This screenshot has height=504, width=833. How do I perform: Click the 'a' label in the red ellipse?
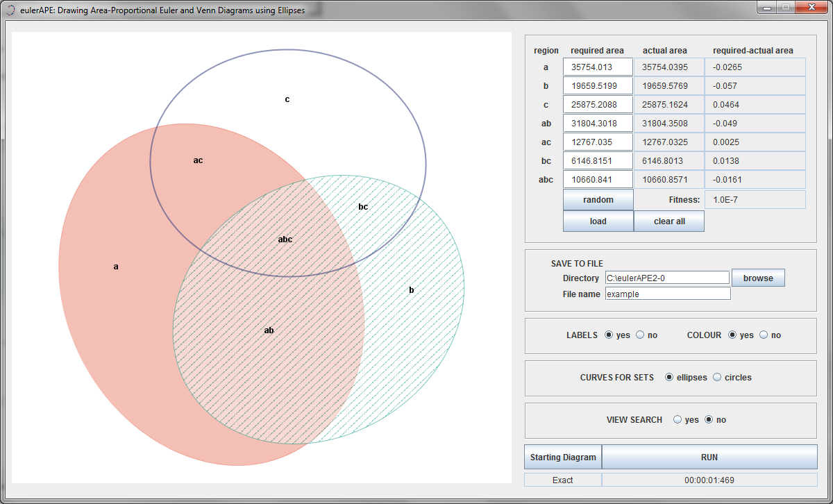[x=116, y=267]
